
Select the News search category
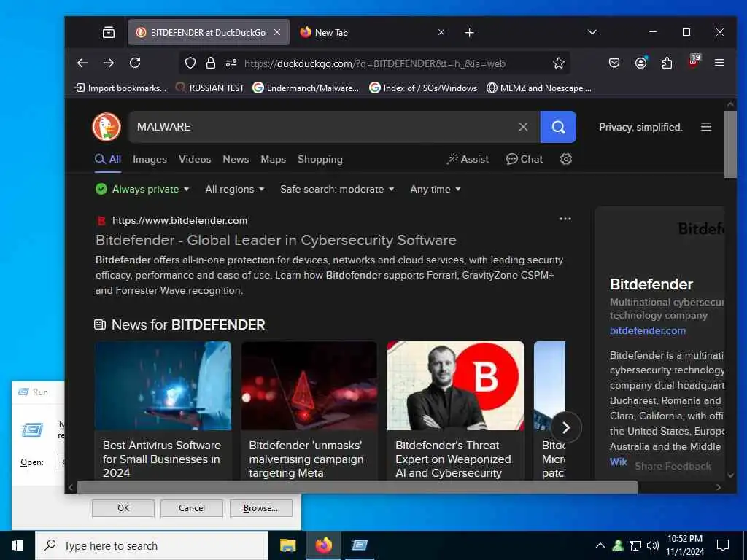(236, 159)
